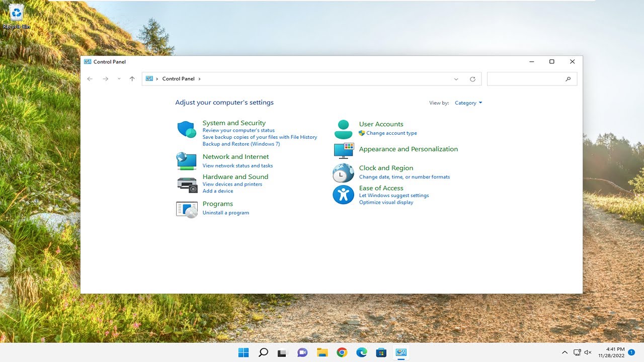Click Let Windows suggest settings
This screenshot has height=362, width=644.
tap(394, 196)
